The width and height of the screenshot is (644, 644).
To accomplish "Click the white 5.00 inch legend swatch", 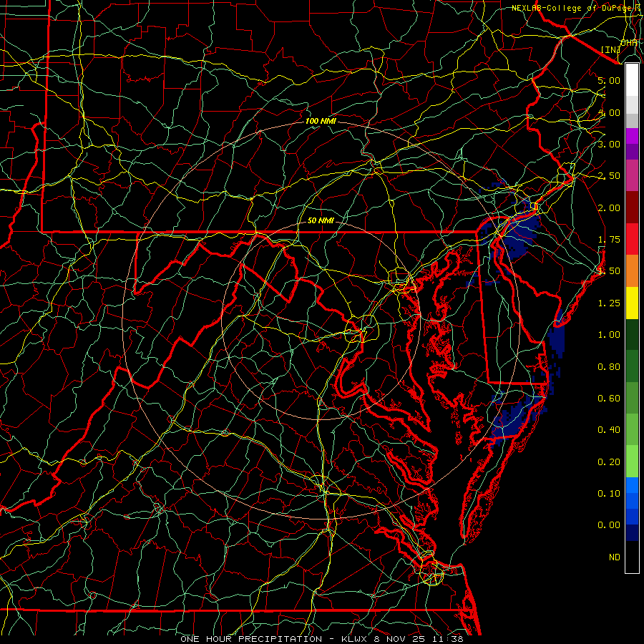I will (632, 80).
